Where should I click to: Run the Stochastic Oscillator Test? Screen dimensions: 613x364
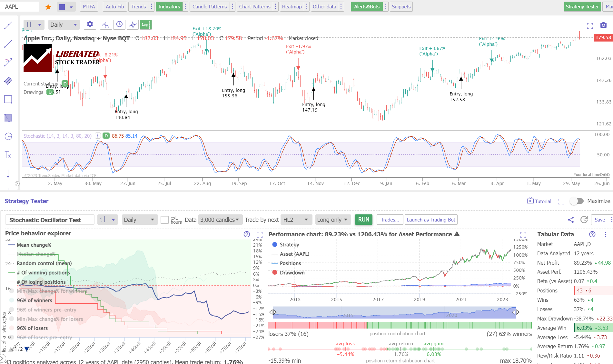363,220
